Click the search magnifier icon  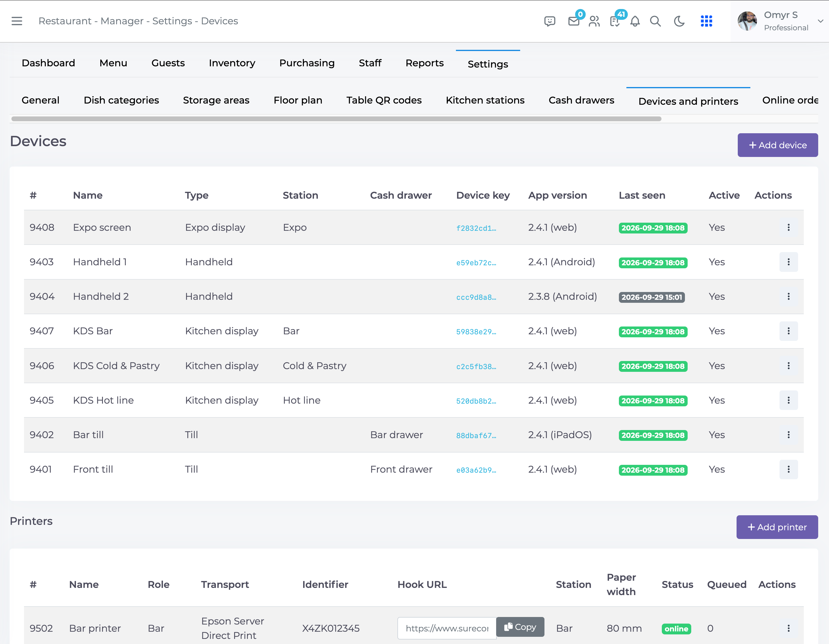click(655, 21)
